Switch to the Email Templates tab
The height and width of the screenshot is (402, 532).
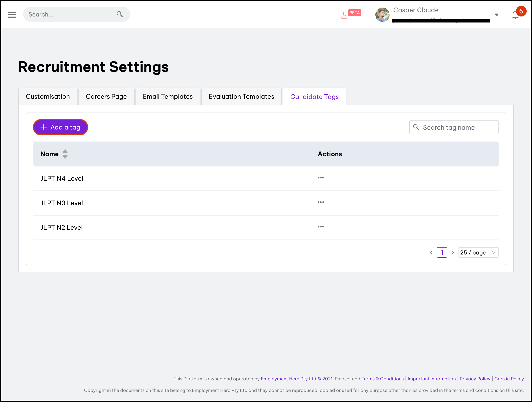[168, 97]
